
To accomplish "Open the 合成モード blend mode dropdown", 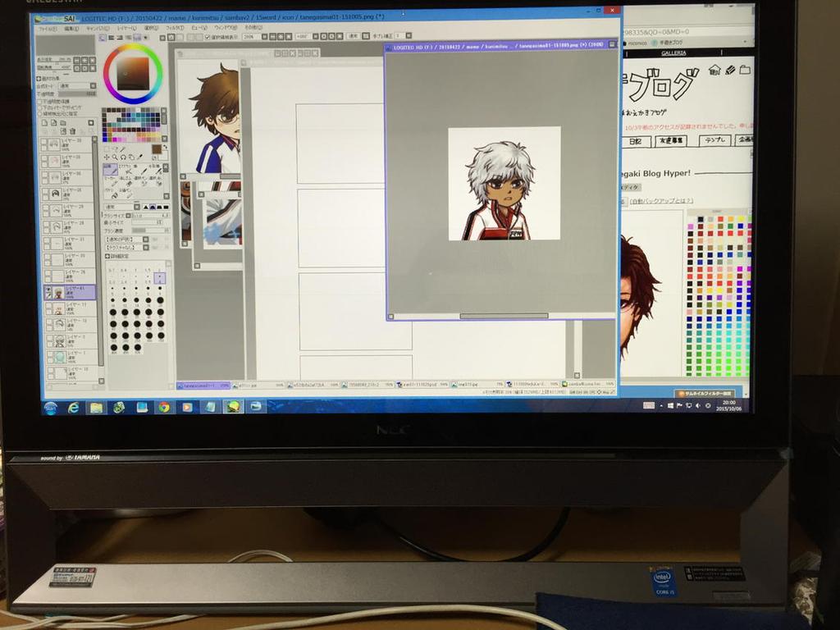I will click(77, 85).
